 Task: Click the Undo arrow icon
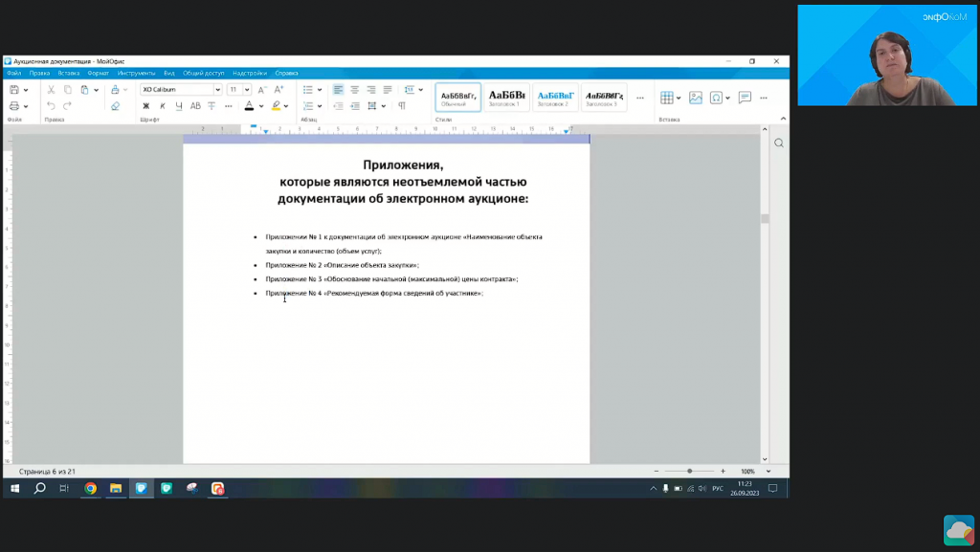pos(52,106)
